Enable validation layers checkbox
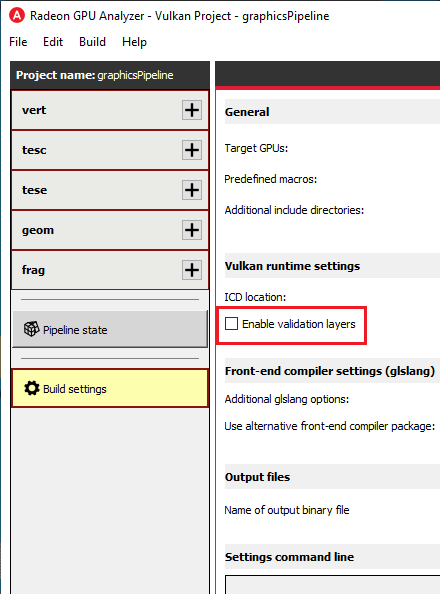This screenshot has width=440, height=594. click(231, 324)
